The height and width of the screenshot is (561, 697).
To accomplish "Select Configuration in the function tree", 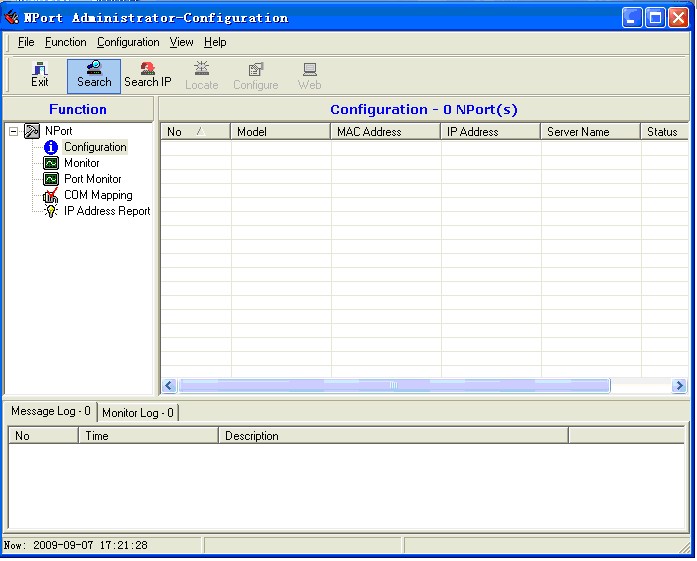I will point(95,147).
